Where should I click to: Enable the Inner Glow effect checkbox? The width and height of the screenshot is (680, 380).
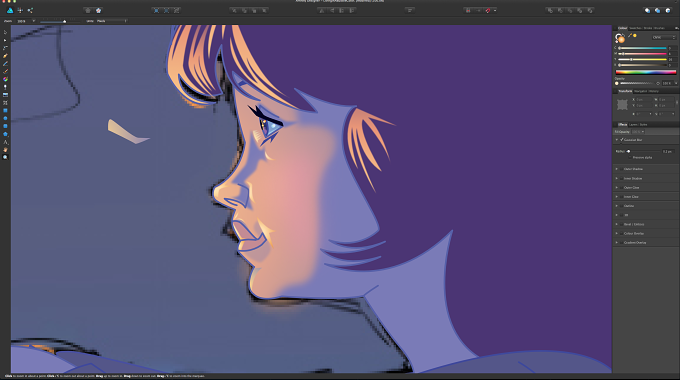click(621, 197)
